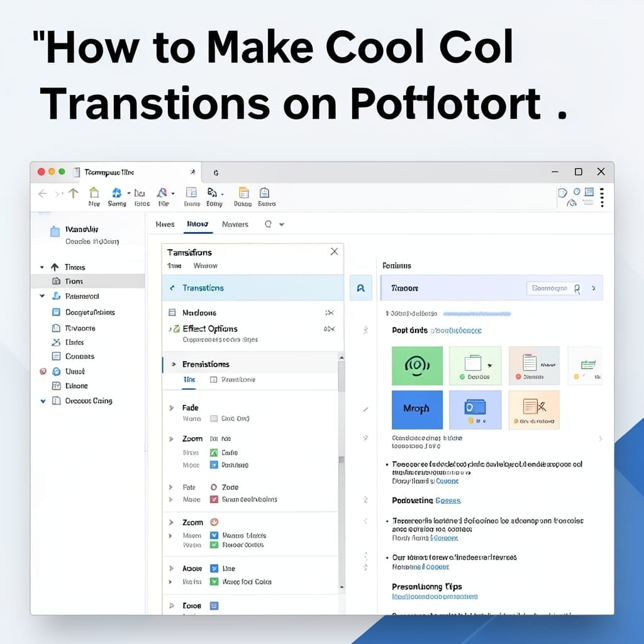Click the New toolbar icon
The height and width of the screenshot is (644, 644).
[x=94, y=192]
